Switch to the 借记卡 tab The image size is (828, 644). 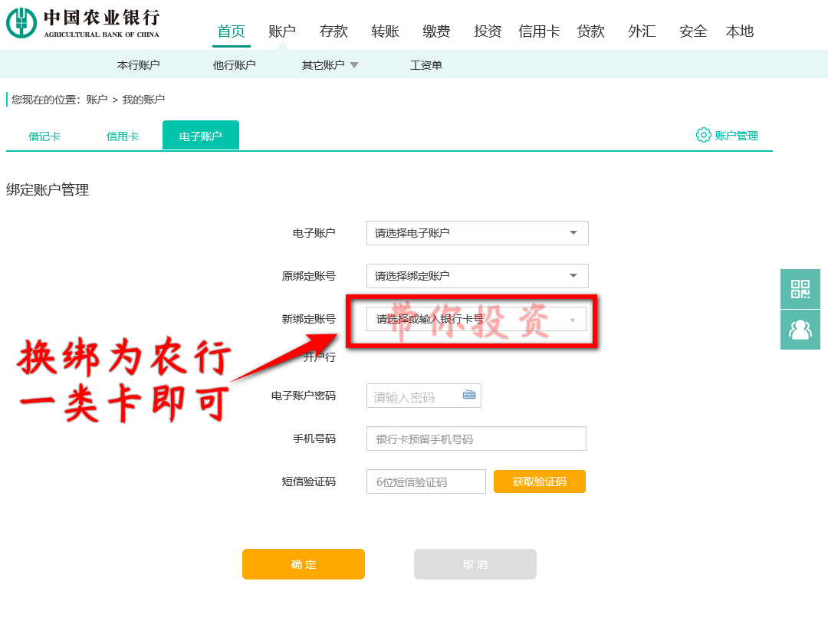point(44,136)
